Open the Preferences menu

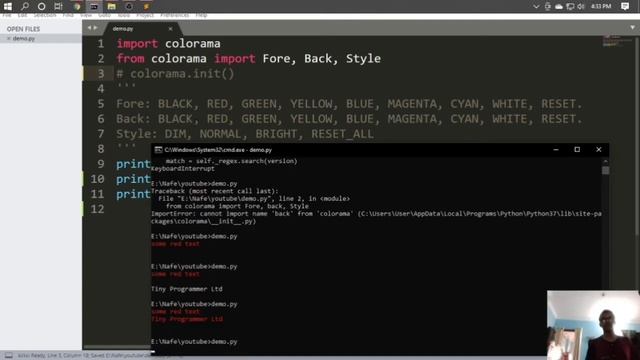[x=175, y=15]
